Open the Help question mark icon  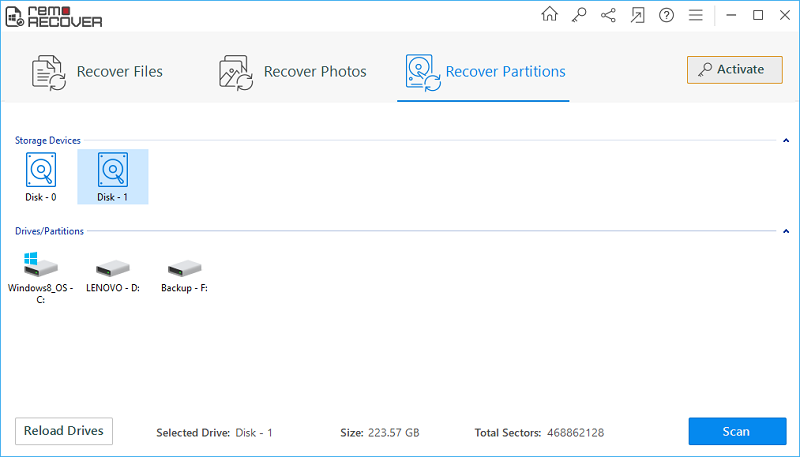point(667,15)
